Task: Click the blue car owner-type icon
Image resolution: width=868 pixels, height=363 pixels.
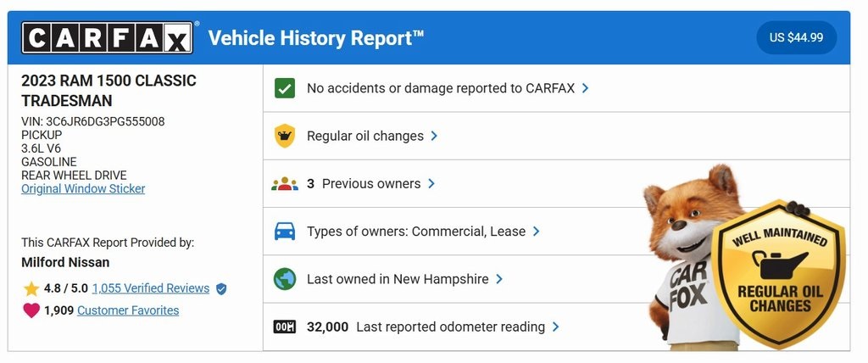Action: 285,231
